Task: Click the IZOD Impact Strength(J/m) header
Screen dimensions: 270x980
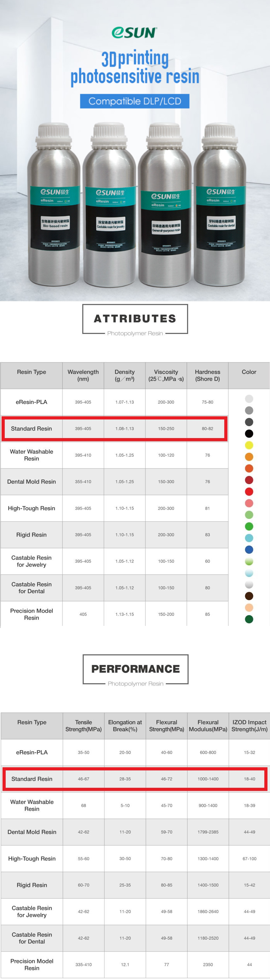Action: point(249,726)
